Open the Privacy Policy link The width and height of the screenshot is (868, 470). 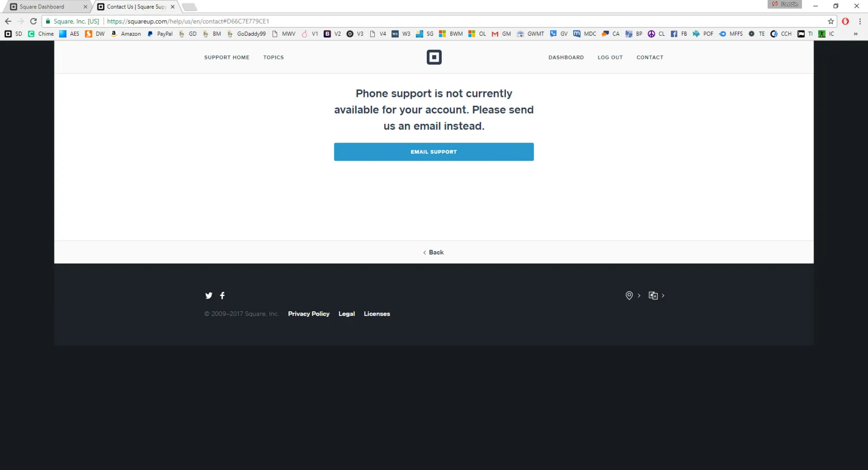(309, 314)
